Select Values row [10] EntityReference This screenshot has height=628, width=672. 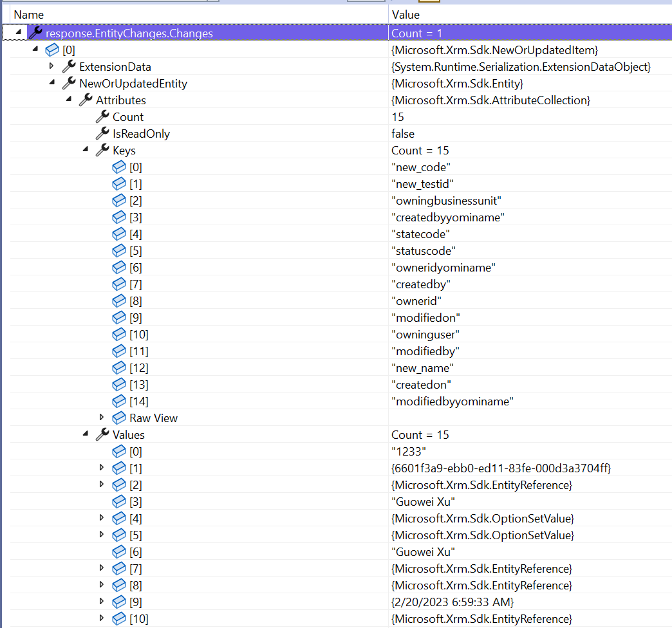click(481, 618)
